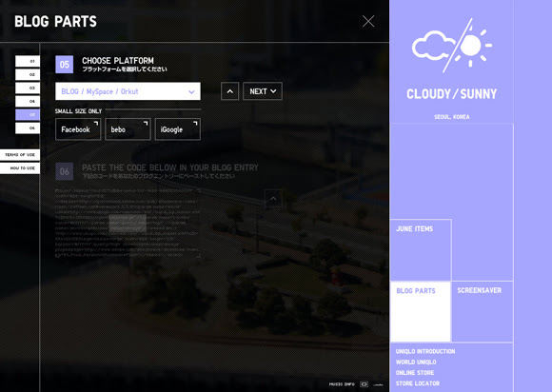Open the iGoogle platform option
Viewport: 552px width, 392px height.
(x=178, y=129)
